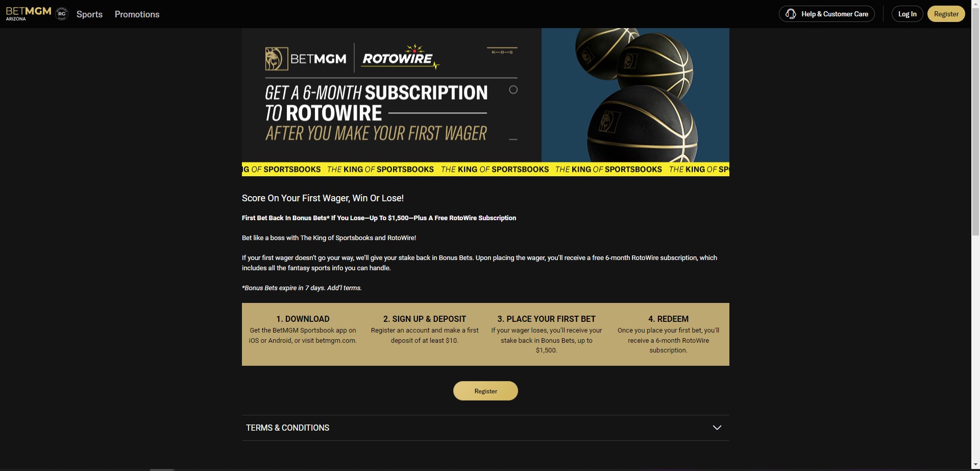This screenshot has width=980, height=471.
Task: Open the Sports menu
Action: click(89, 14)
